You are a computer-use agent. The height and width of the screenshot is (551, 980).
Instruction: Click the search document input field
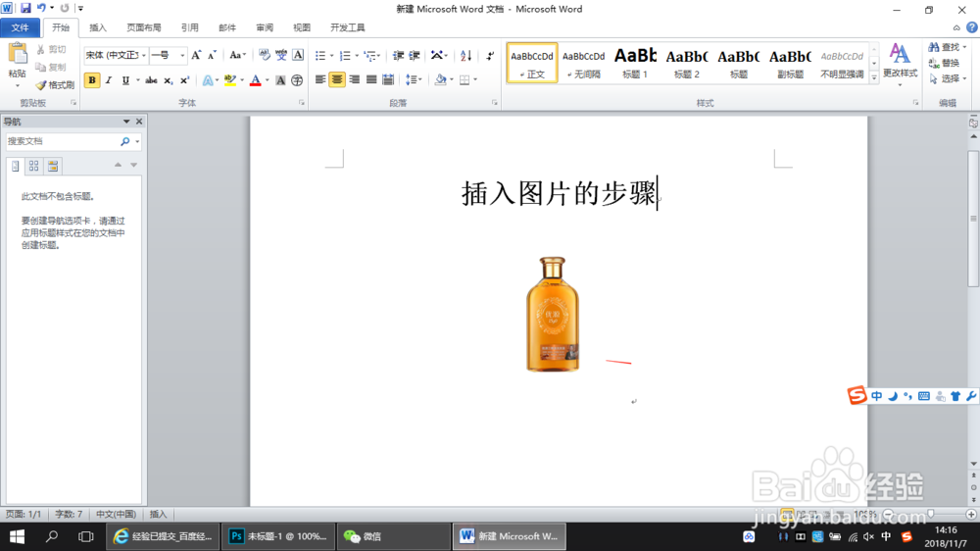[x=63, y=141]
